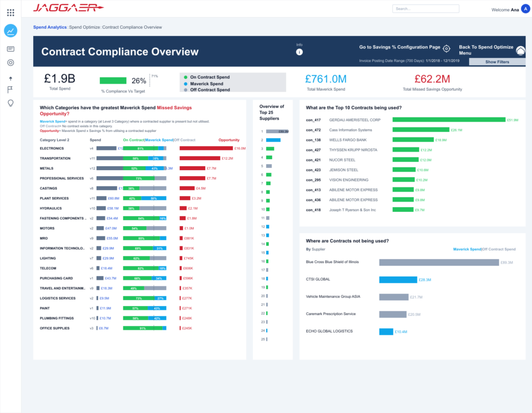Open the apps grid menu icon

click(x=10, y=12)
